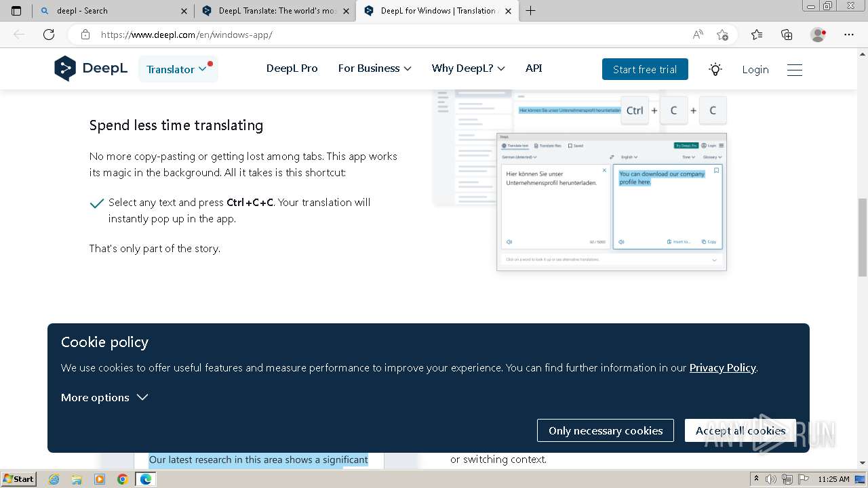Open Edge settings and more menu
The image size is (868, 488).
point(849,35)
